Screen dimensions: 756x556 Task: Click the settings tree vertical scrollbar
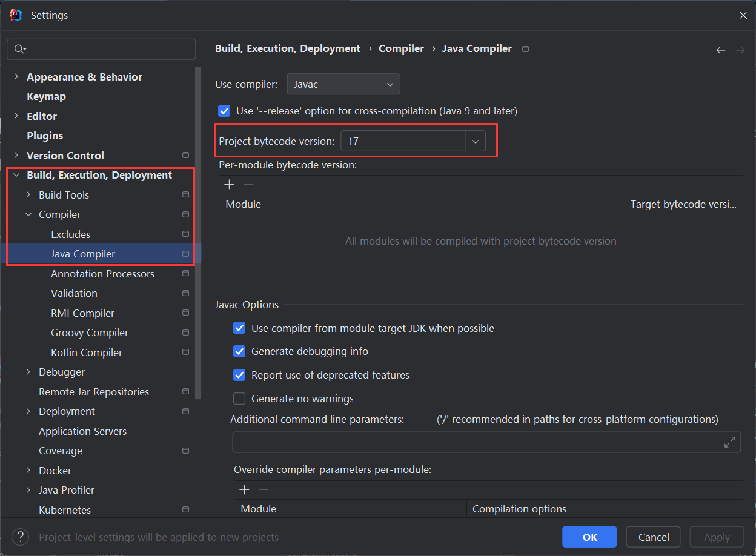[x=198, y=233]
